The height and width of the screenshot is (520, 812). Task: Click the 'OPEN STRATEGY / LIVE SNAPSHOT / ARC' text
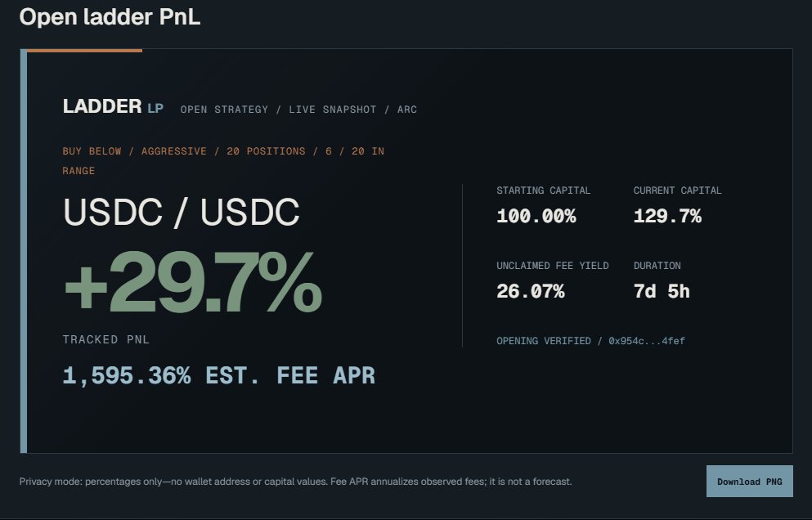pyautogui.click(x=298, y=110)
